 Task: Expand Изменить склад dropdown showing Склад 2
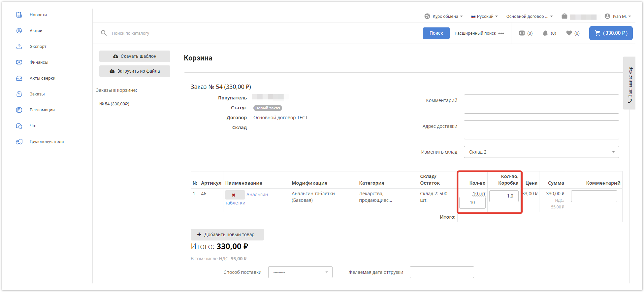[541, 152]
